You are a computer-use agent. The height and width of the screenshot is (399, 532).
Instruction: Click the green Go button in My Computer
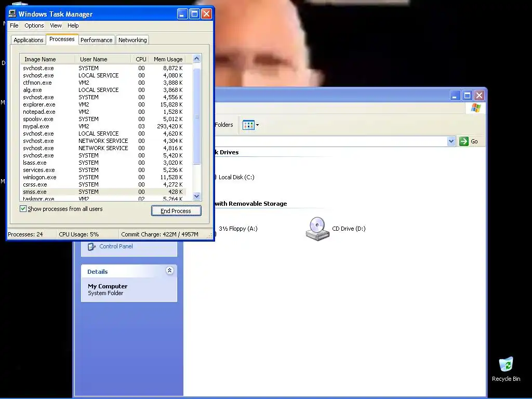(x=469, y=141)
